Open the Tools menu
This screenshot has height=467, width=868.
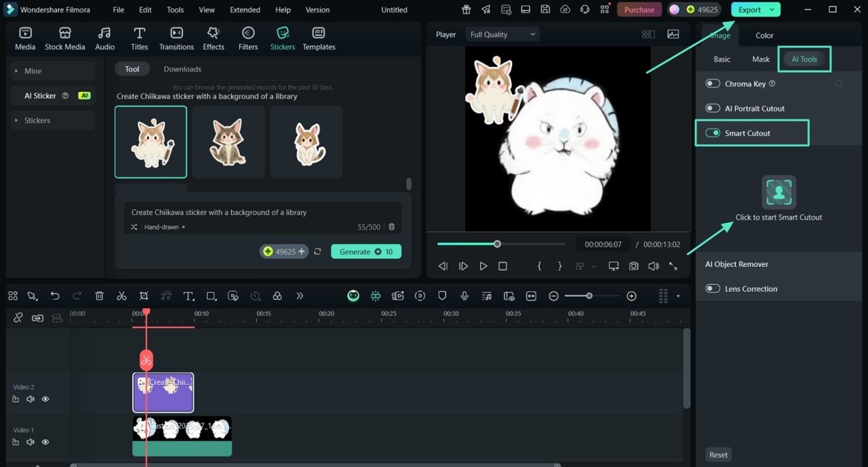coord(175,10)
